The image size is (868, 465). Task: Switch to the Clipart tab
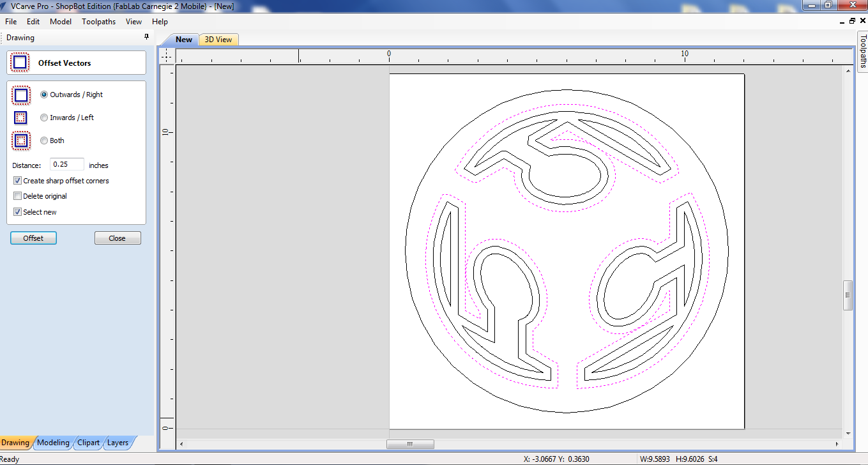tap(89, 443)
